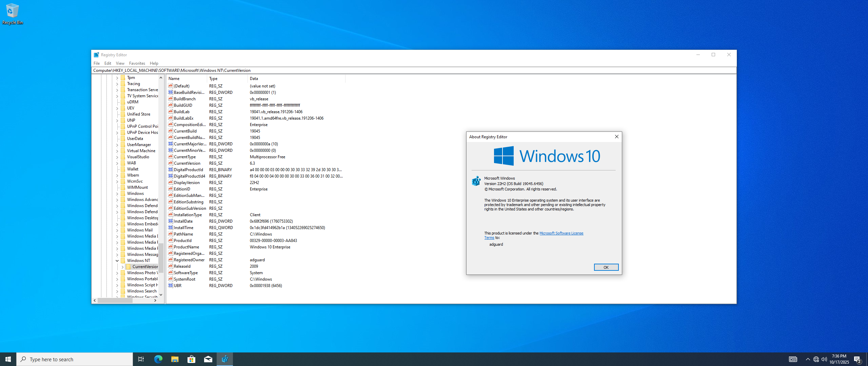Image resolution: width=868 pixels, height=366 pixels.
Task: Select the Wallet key in tree
Action: (x=133, y=169)
